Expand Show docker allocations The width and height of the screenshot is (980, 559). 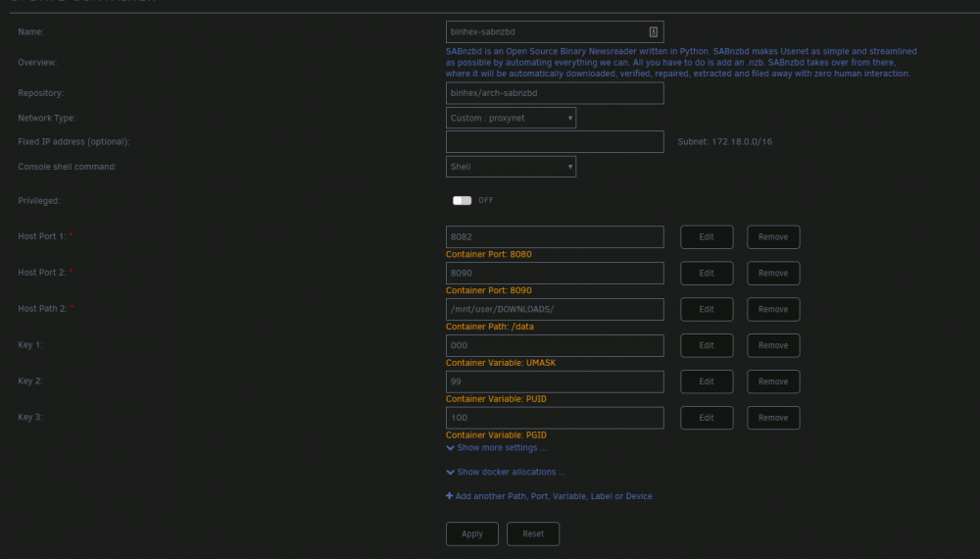tap(506, 472)
